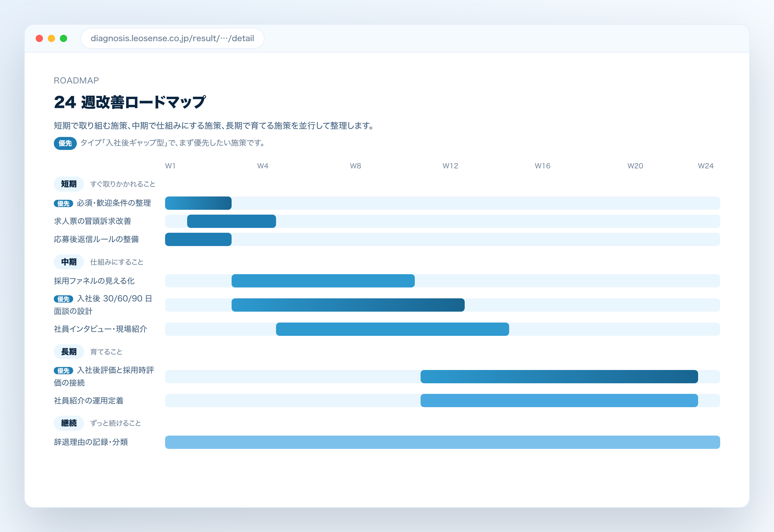The image size is (774, 532).
Task: Click the W12 week marker in the header
Action: point(450,166)
